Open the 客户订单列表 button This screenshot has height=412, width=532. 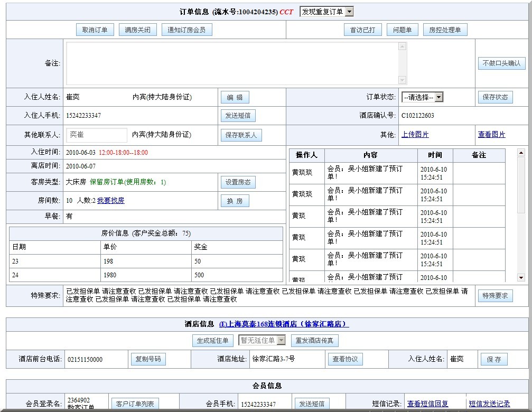(x=135, y=404)
